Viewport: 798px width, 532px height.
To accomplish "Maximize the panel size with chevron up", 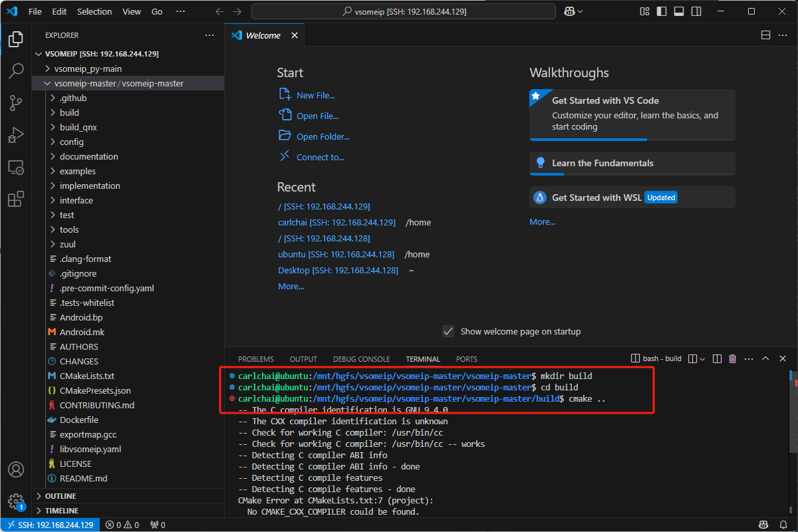I will point(765,358).
